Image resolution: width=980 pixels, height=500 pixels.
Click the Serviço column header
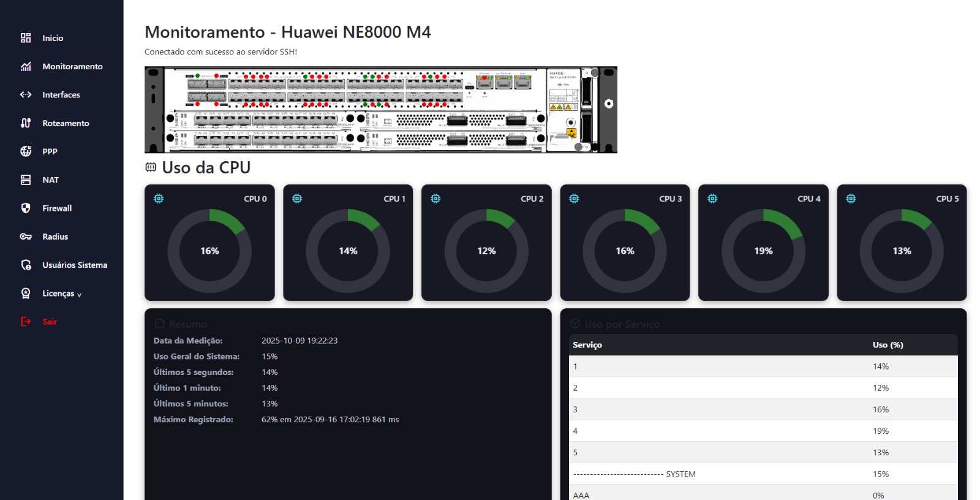[x=587, y=345]
